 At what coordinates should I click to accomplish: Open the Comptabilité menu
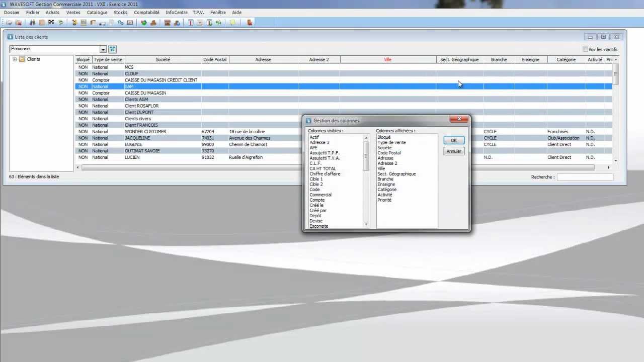click(x=146, y=13)
